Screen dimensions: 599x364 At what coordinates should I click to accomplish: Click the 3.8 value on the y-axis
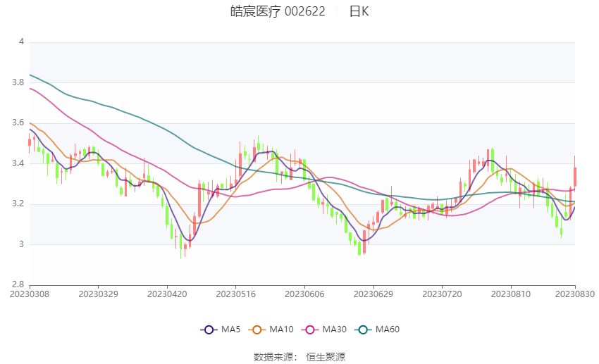click(x=18, y=83)
